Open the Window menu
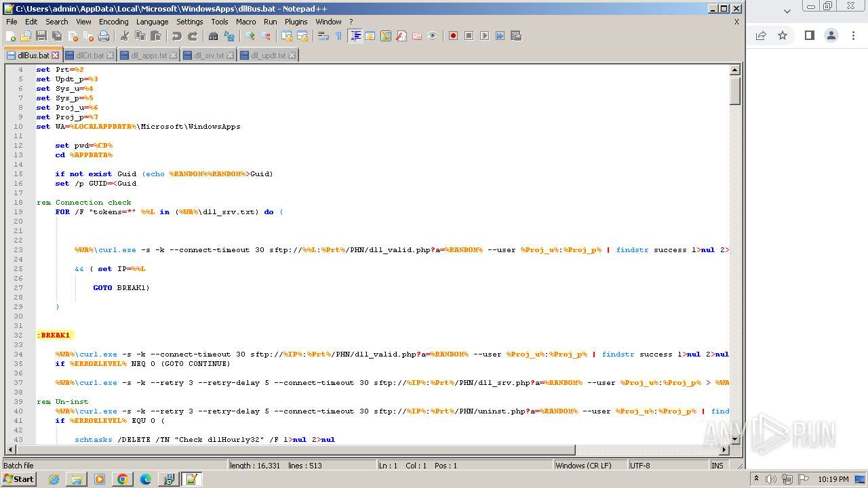 click(328, 22)
